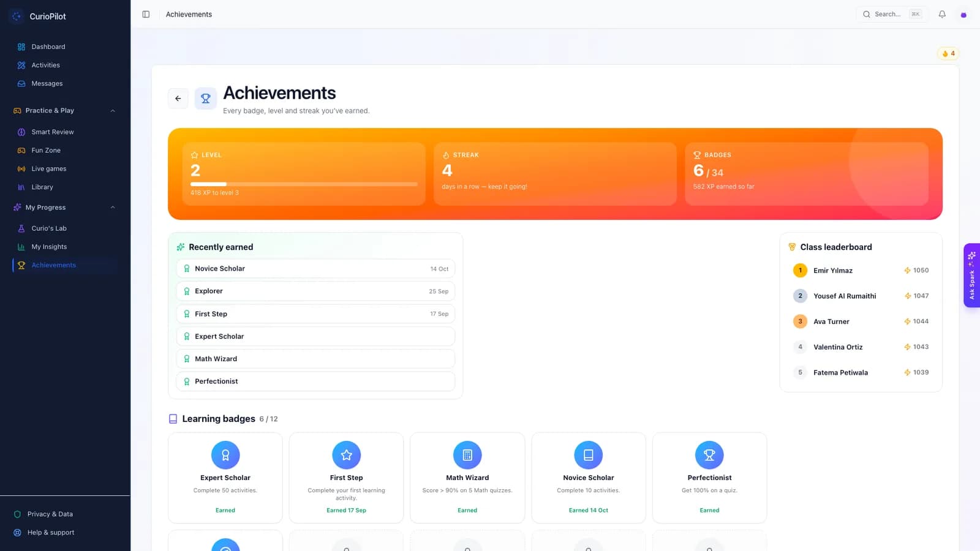This screenshot has width=980, height=551.
Task: Select the First Step recently earned row
Action: click(x=315, y=314)
